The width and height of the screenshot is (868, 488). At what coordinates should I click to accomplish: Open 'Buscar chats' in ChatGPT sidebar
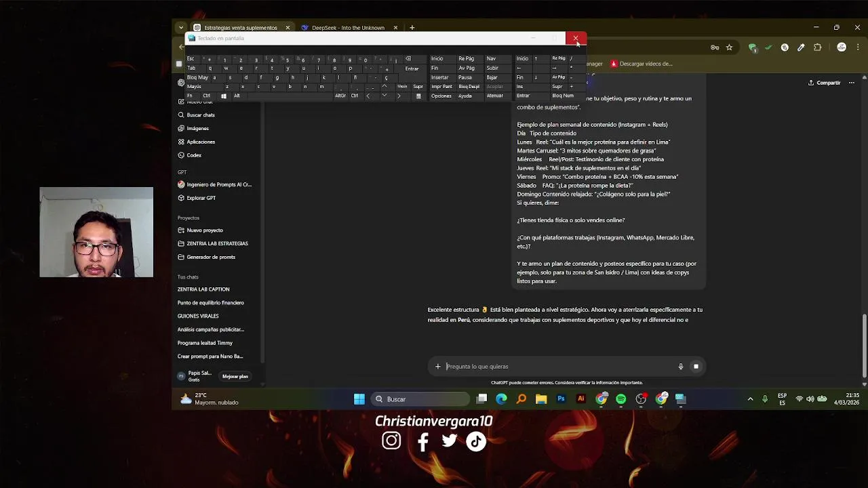(201, 115)
